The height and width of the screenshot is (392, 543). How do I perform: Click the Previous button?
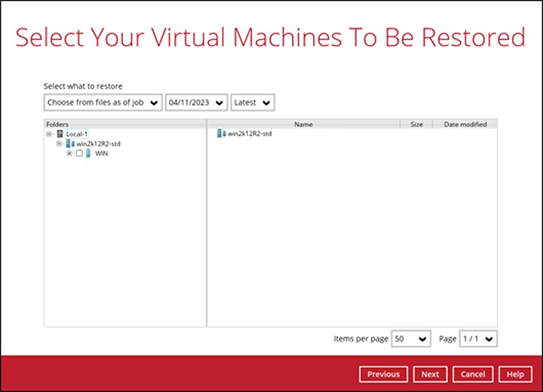click(x=383, y=374)
